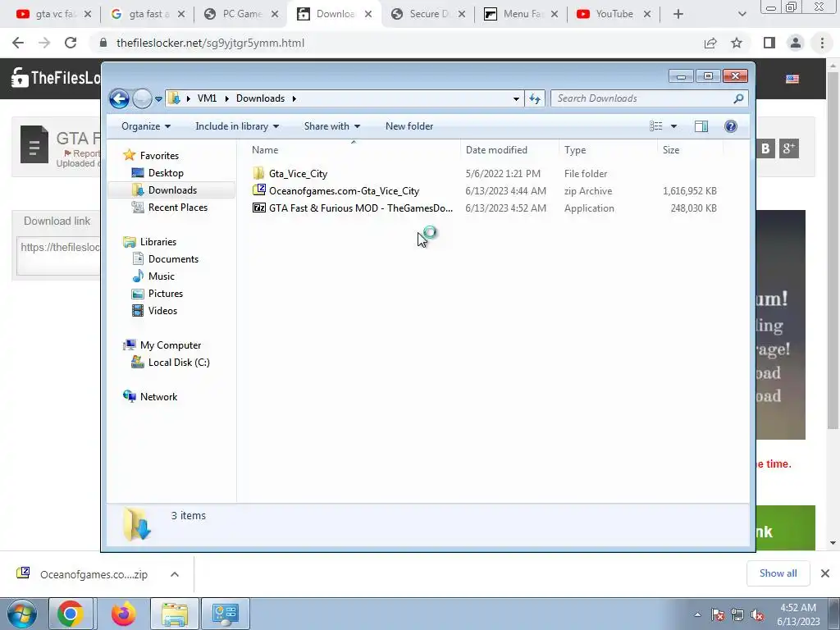Click the share page icon in Chrome
Screen dimensions: 840x630
[x=710, y=43]
